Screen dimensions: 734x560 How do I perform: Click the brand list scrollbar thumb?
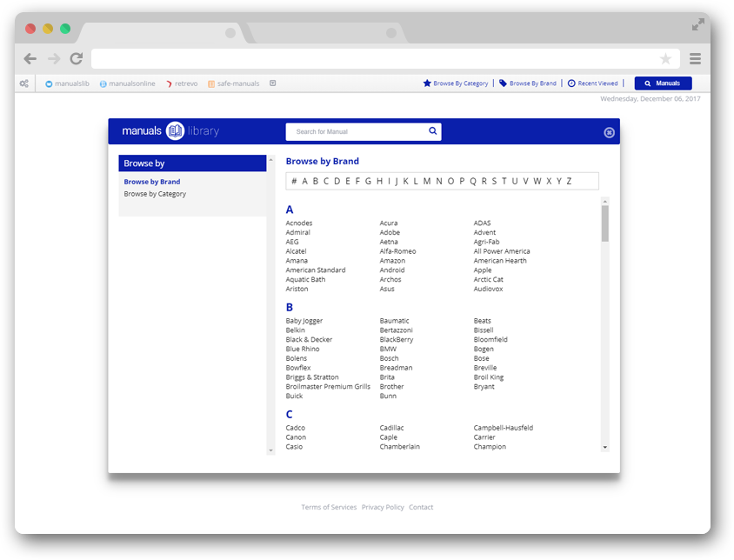(x=604, y=223)
